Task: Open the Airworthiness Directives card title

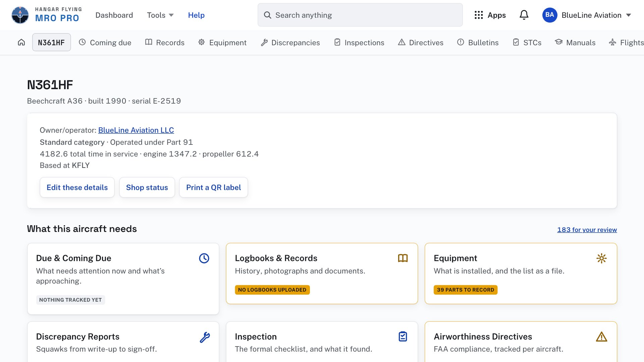Action: [483, 337]
